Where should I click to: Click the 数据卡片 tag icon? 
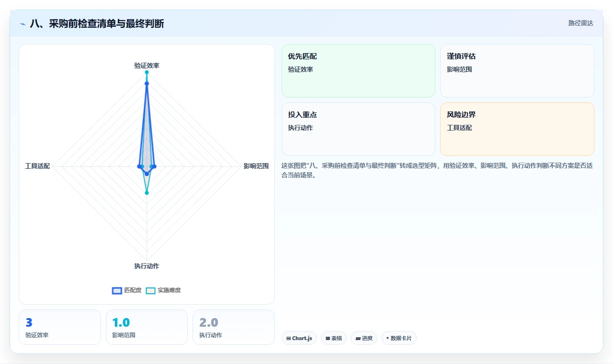point(387,338)
